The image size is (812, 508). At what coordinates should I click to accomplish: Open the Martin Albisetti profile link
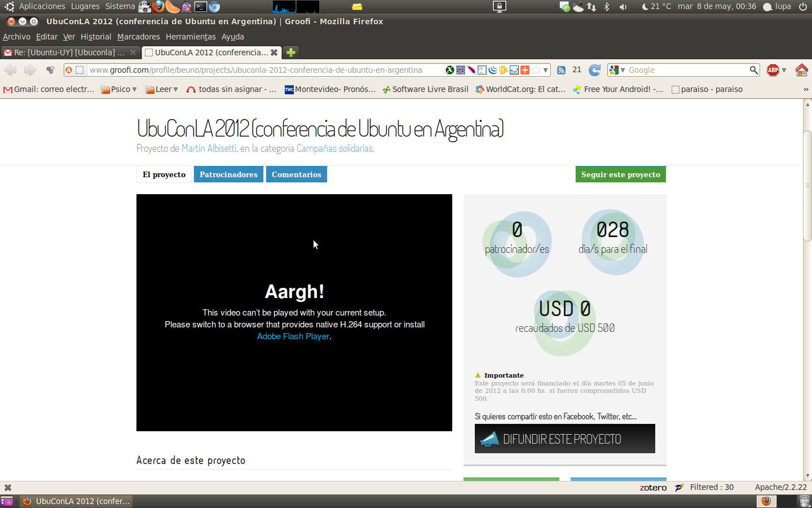209,148
